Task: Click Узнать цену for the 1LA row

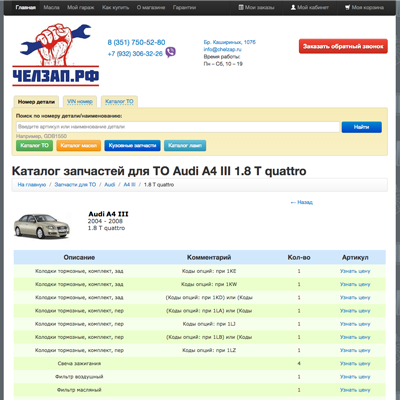Action: 355,311
